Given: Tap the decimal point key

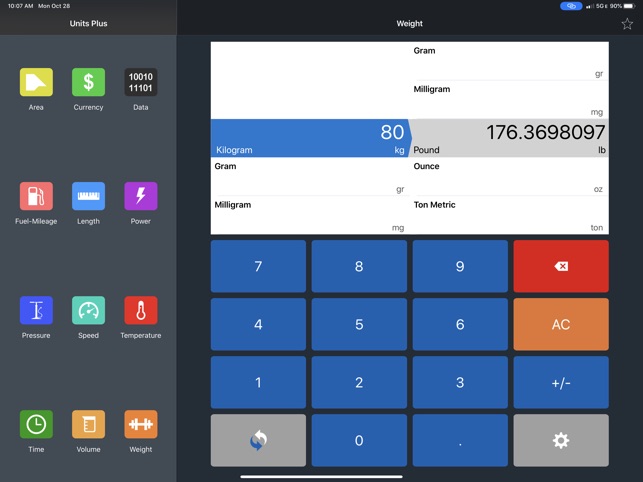Looking at the screenshot, I should tap(460, 440).
